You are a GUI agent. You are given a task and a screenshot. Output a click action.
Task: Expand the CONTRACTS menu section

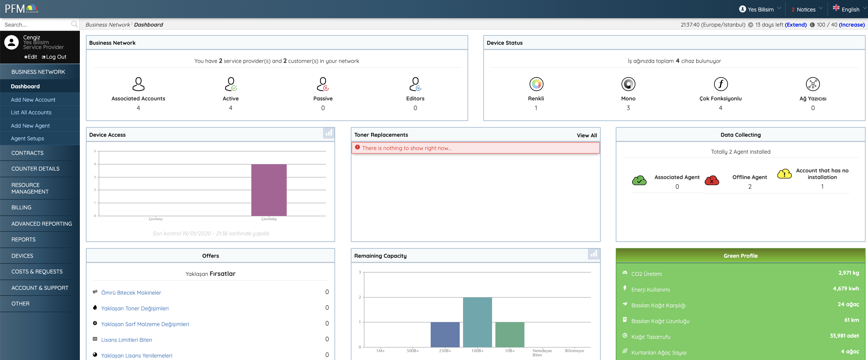(28, 153)
